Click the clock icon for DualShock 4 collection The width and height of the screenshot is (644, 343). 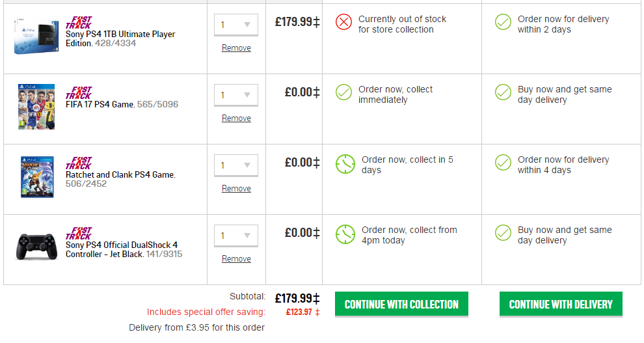click(x=345, y=234)
